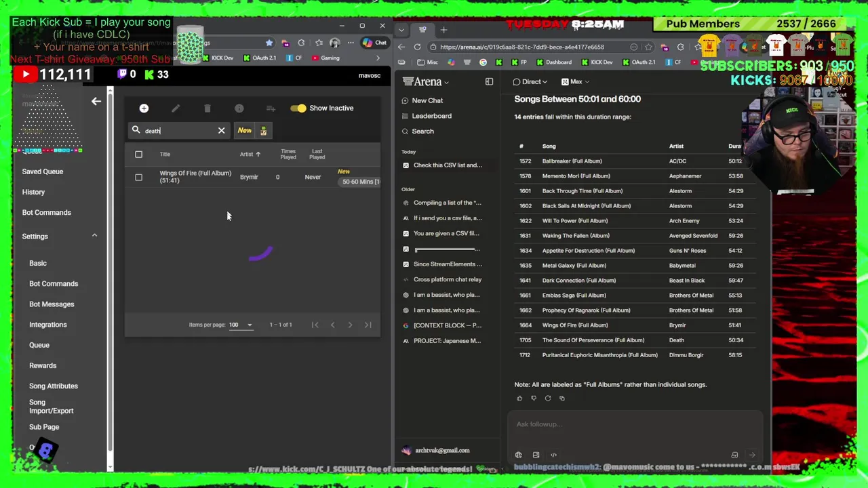
Task: Click the thumbs up icon under response
Action: pyautogui.click(x=519, y=399)
